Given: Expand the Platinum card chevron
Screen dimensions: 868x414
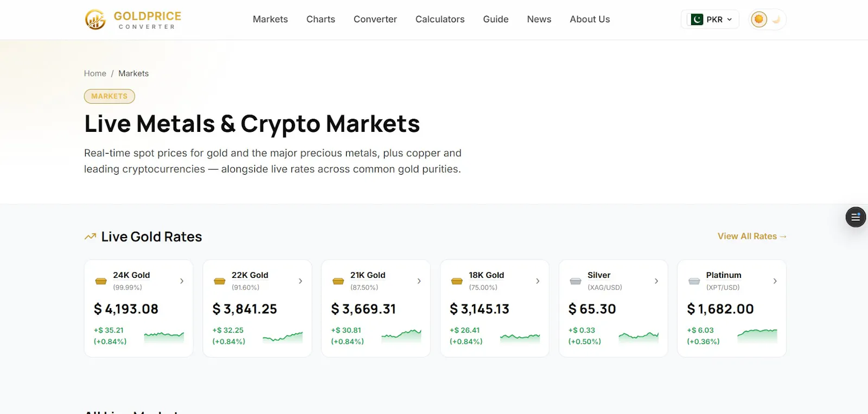Looking at the screenshot, I should (775, 281).
